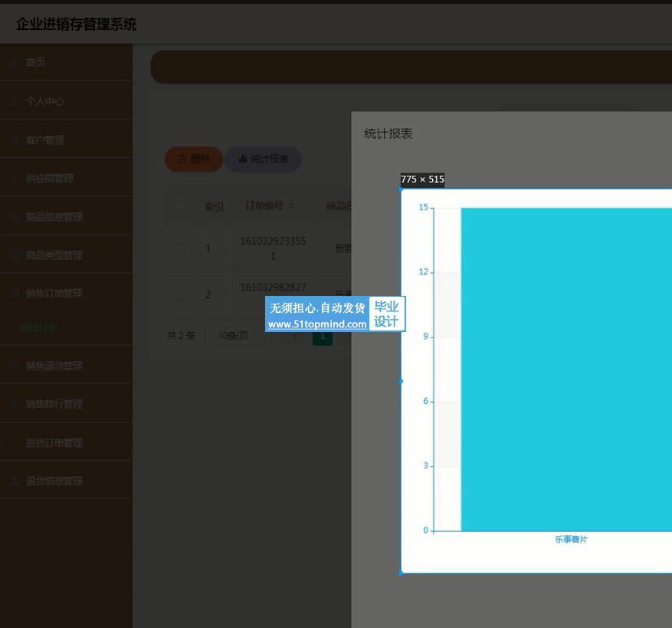Expand the 供应商管理 sidebar menu
The image size is (672, 628).
pos(66,179)
